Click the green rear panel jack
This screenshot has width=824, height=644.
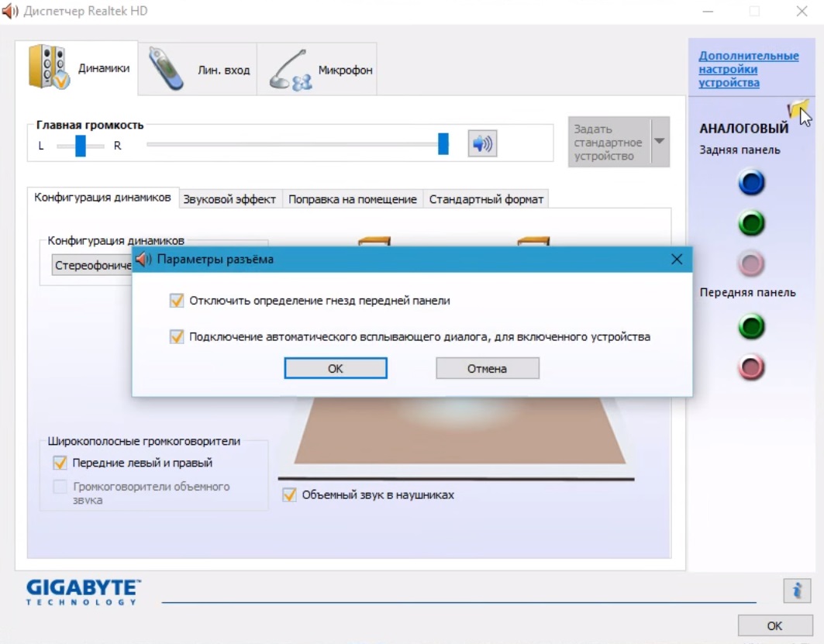[751, 224]
